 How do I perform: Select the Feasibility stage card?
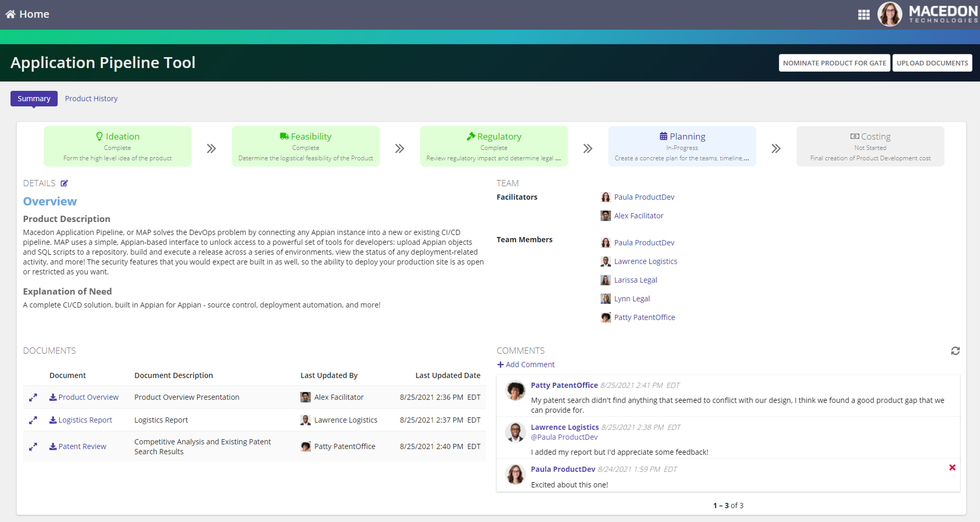(x=305, y=146)
